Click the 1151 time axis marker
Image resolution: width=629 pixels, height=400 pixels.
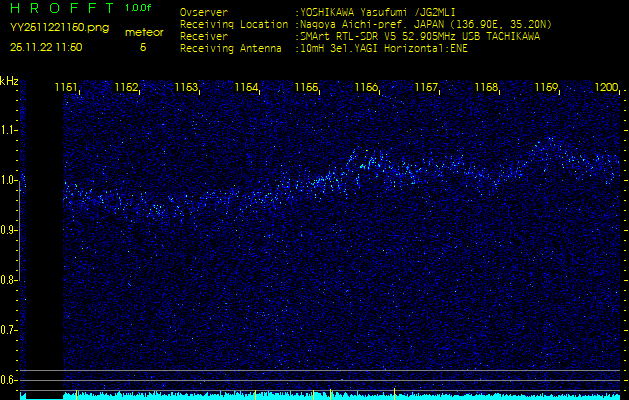tap(66, 88)
